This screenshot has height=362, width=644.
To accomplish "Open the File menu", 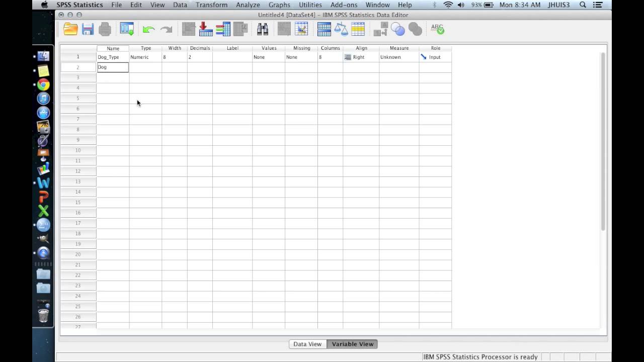I will 116,5.
